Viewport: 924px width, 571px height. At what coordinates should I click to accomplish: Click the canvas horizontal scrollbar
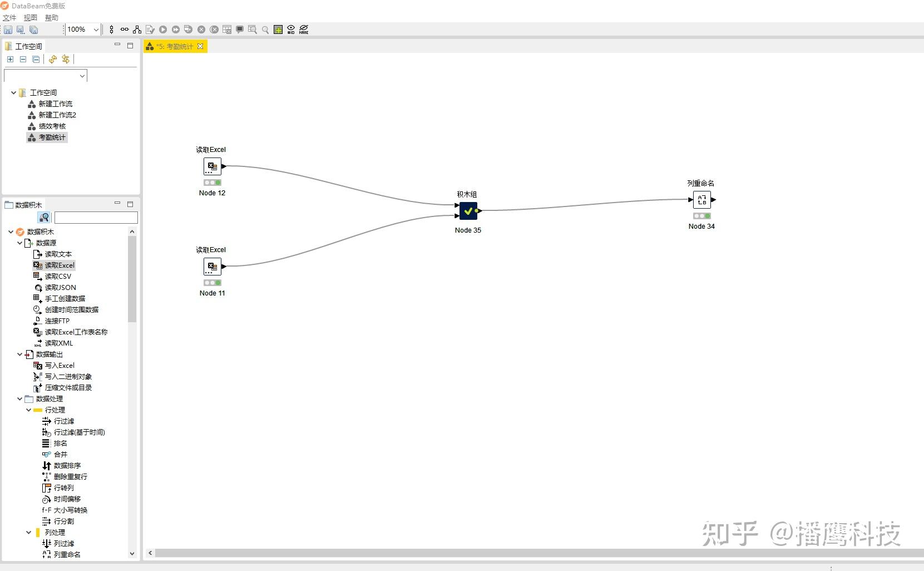tap(540, 553)
